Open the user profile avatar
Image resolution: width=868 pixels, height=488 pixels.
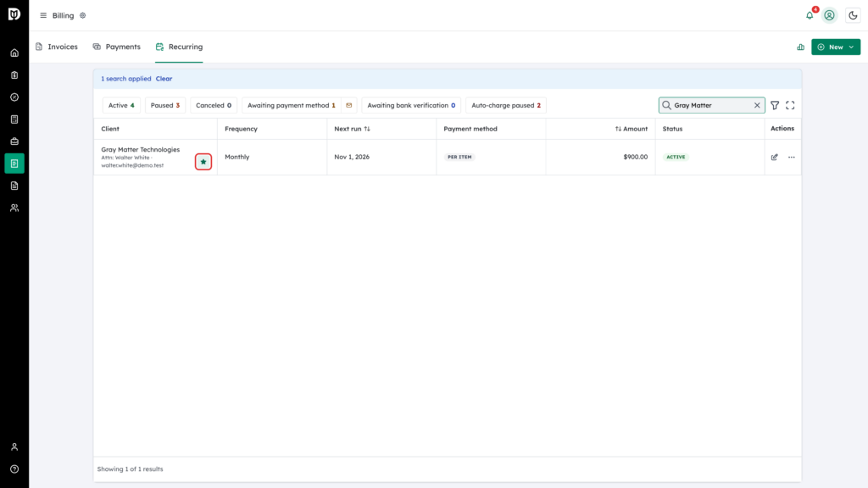[829, 15]
